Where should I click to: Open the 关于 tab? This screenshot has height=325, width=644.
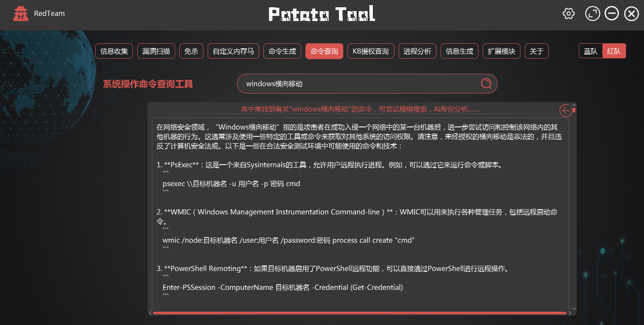point(537,51)
